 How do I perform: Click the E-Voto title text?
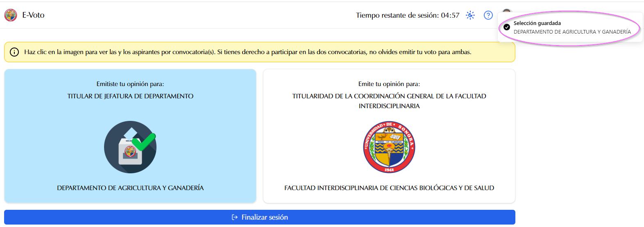tap(33, 15)
